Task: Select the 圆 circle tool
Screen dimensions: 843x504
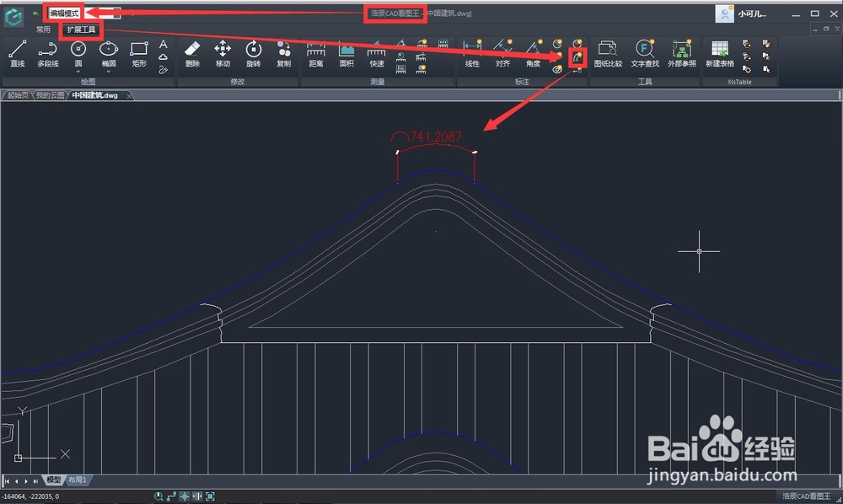Action: click(x=78, y=52)
